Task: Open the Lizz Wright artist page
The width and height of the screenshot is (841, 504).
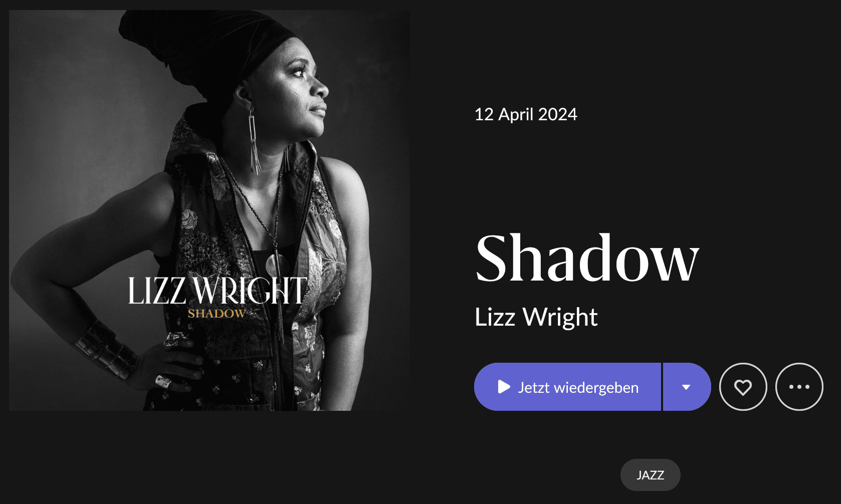Action: coord(536,317)
